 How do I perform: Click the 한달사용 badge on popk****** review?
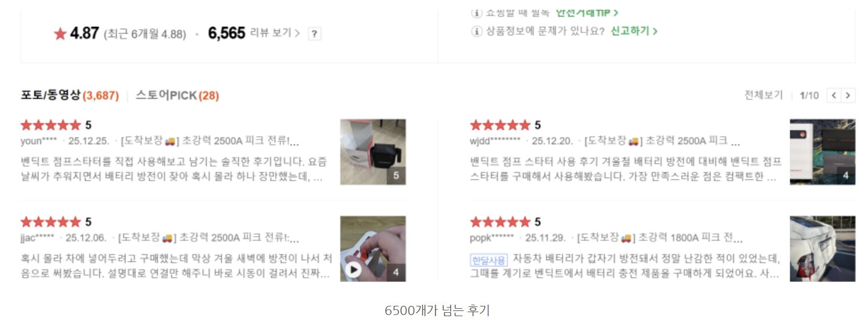click(x=488, y=260)
